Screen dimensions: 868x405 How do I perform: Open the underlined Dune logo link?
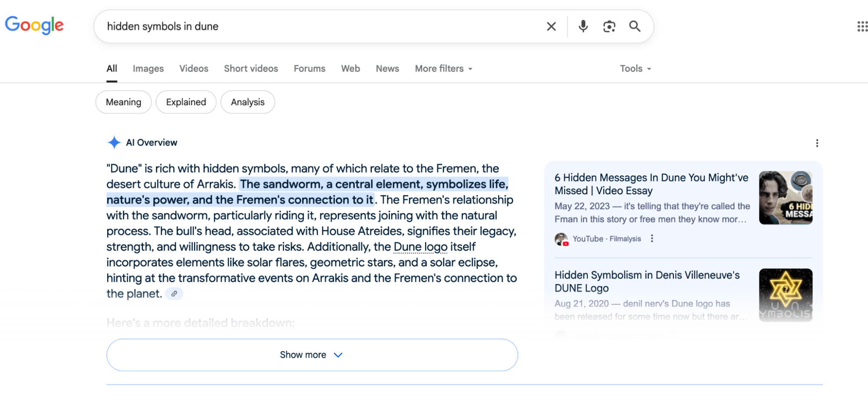[420, 247]
